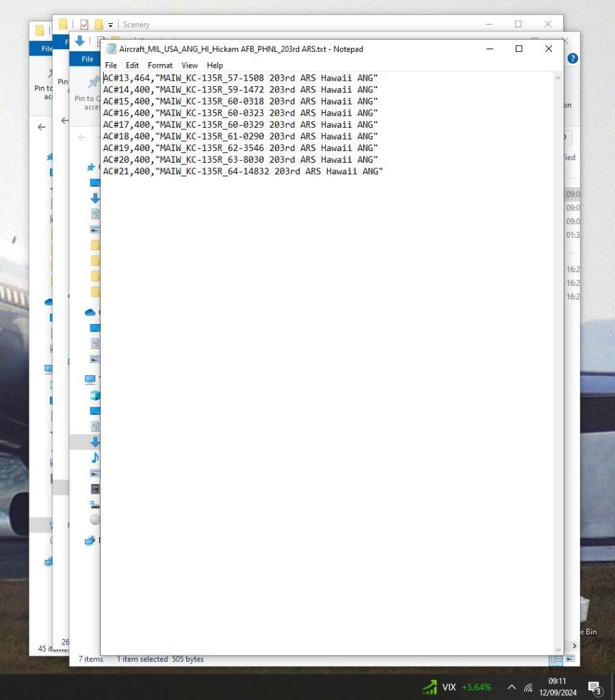Click the Properties checkmark icon in Scenery title bar
615x700 pixels.
[84, 24]
